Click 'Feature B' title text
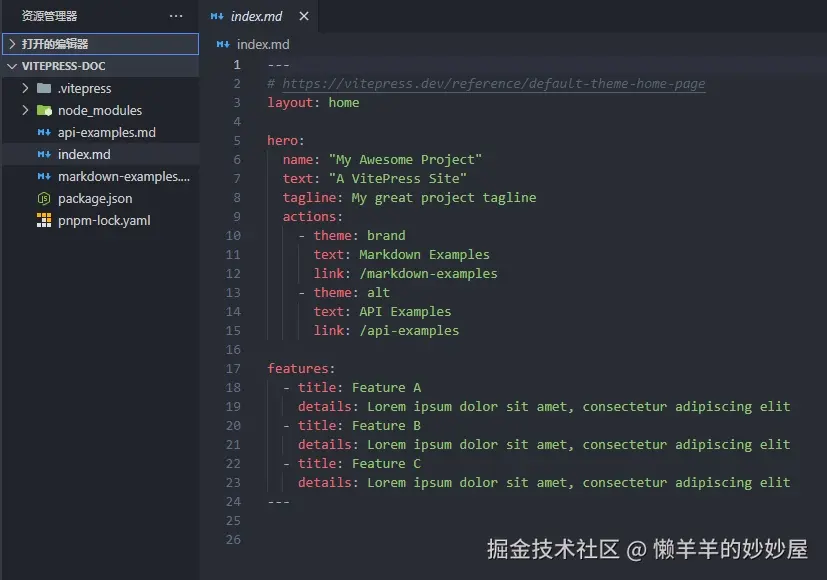This screenshot has width=827, height=580. [x=386, y=426]
